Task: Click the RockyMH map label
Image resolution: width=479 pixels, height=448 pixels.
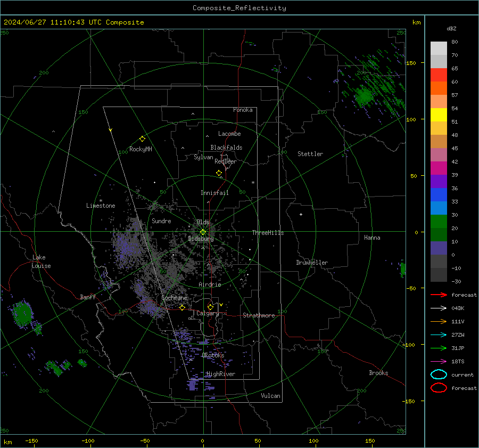Action: pos(141,149)
